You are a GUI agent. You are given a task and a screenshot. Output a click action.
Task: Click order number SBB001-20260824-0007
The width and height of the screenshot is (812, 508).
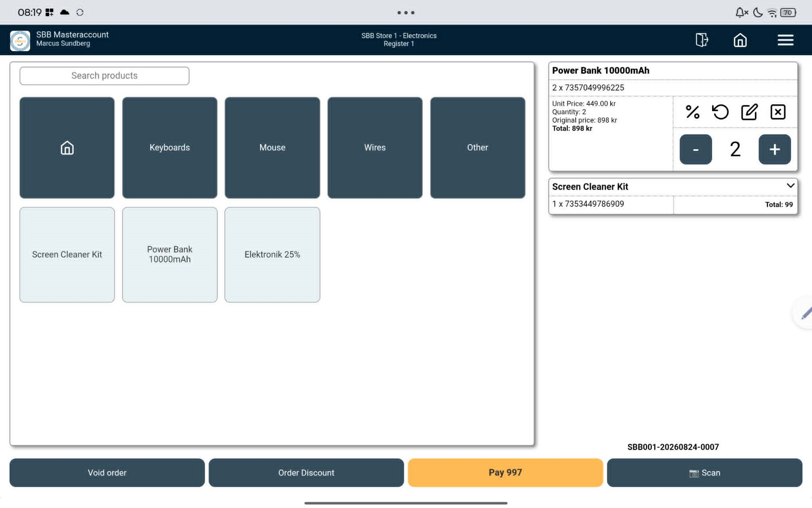(673, 447)
